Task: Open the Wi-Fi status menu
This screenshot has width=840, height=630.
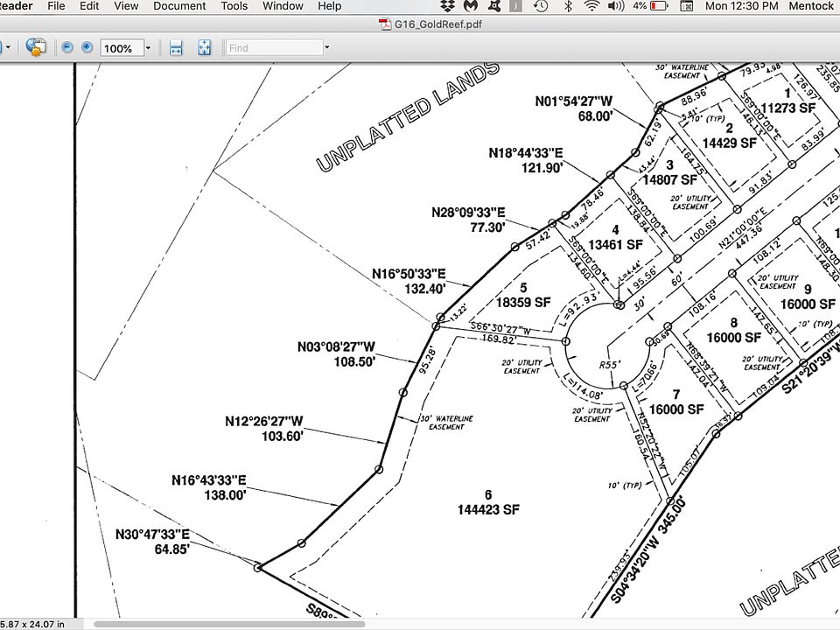Action: click(592, 6)
